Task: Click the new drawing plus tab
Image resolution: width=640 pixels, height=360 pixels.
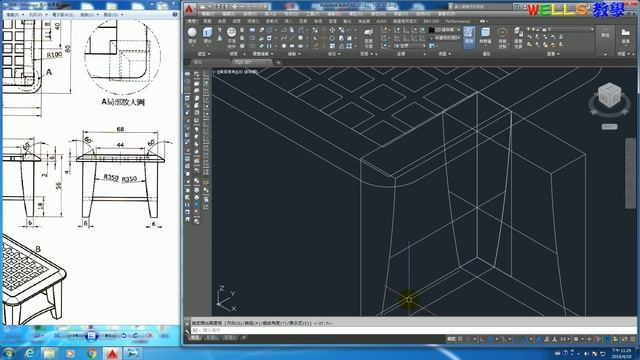Action: click(x=278, y=62)
